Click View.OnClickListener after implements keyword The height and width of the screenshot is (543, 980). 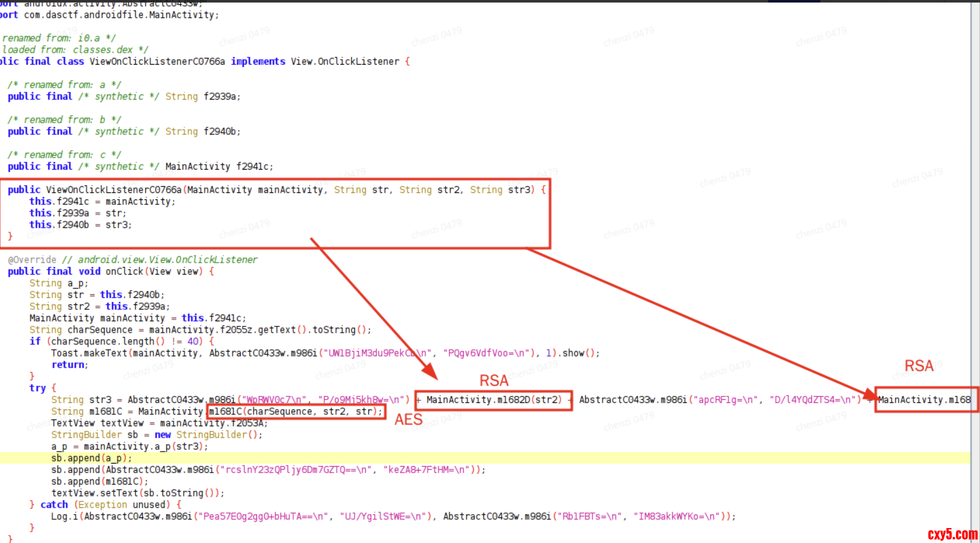345,62
